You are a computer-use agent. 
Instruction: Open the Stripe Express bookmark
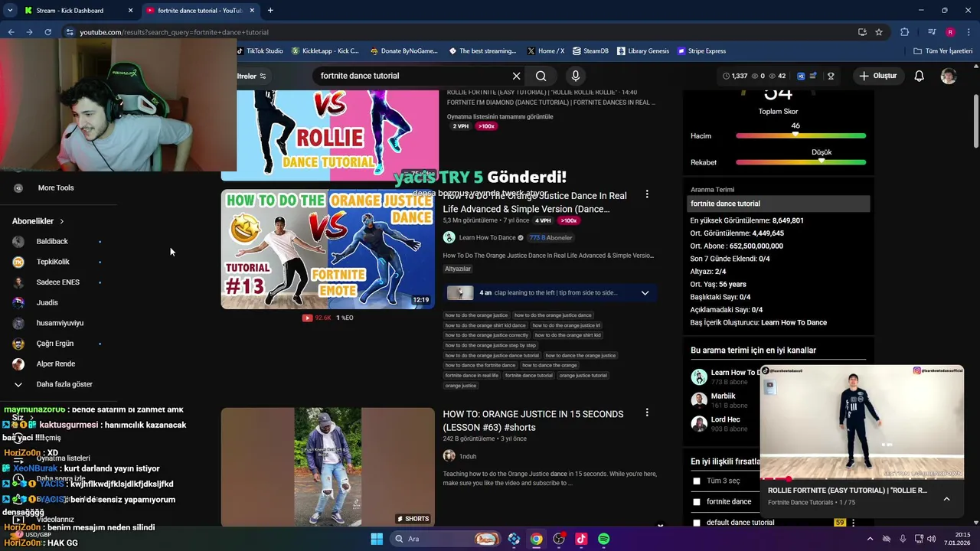tap(701, 51)
